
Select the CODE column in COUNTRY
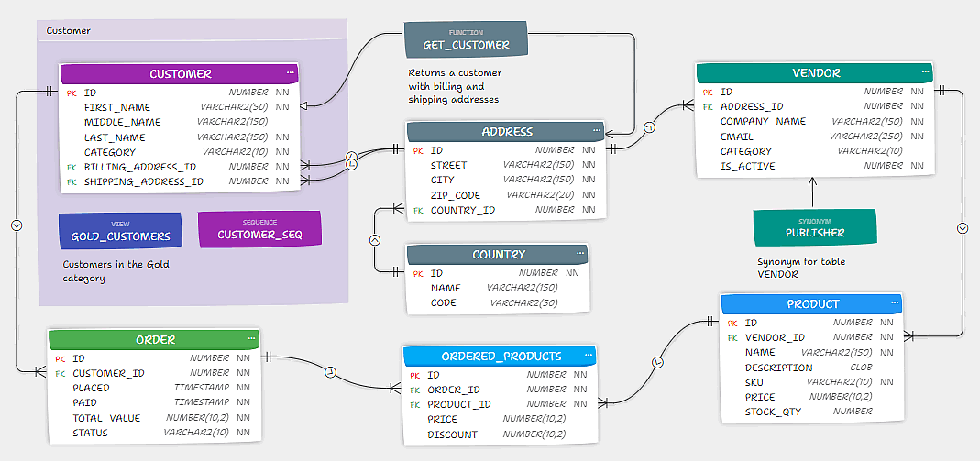point(498,303)
